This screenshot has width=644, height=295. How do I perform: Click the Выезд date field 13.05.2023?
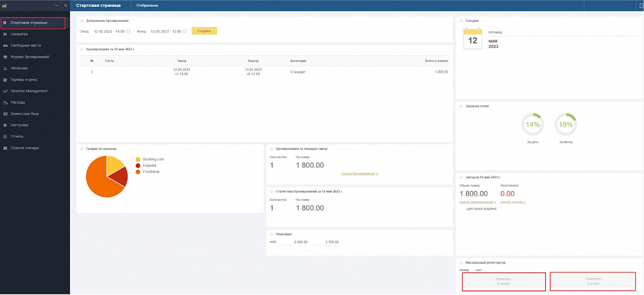point(166,31)
